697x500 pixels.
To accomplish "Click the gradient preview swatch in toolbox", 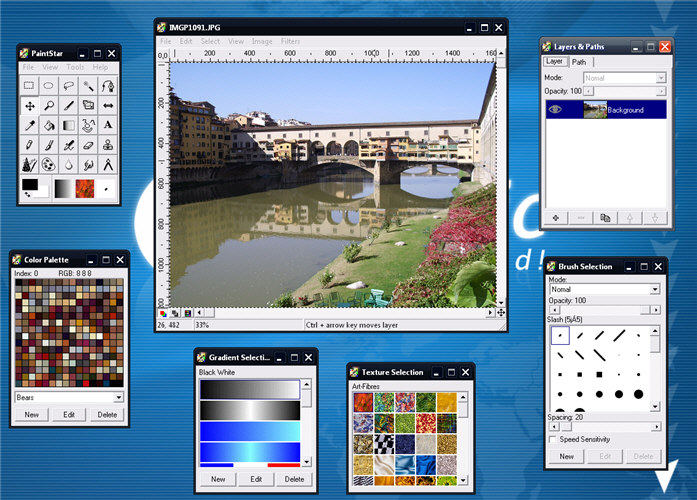I will (63, 188).
